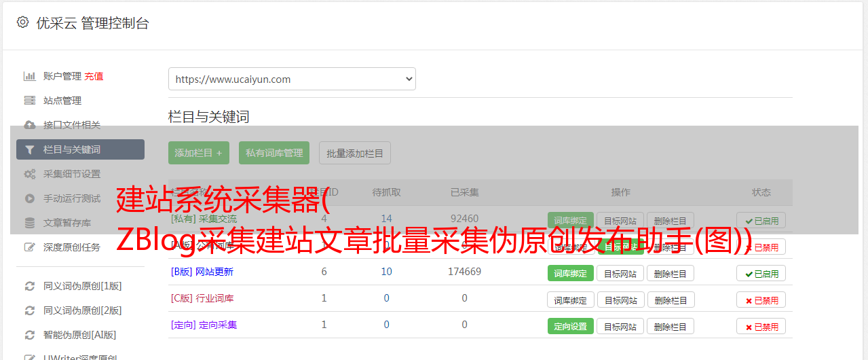Viewport: 868px width, 360px height.
Task: Click 词库绑定 in the 行业词库 row
Action: 571,300
